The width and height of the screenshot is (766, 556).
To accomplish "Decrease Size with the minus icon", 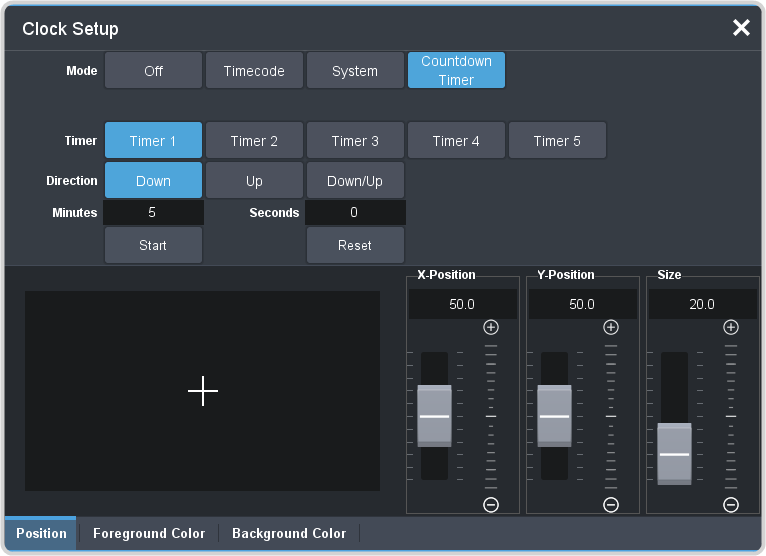I will (730, 504).
